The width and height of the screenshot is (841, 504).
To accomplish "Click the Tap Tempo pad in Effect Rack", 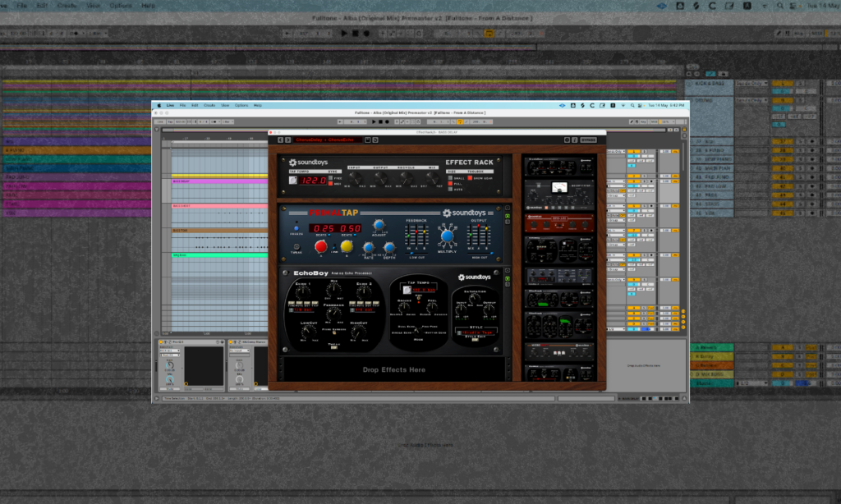I will (294, 179).
